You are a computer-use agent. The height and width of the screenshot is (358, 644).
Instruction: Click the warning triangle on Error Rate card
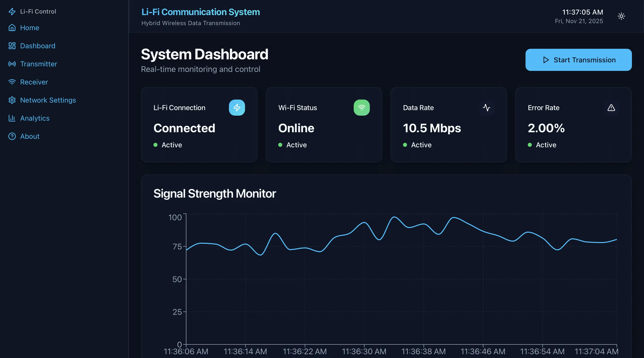coord(611,108)
